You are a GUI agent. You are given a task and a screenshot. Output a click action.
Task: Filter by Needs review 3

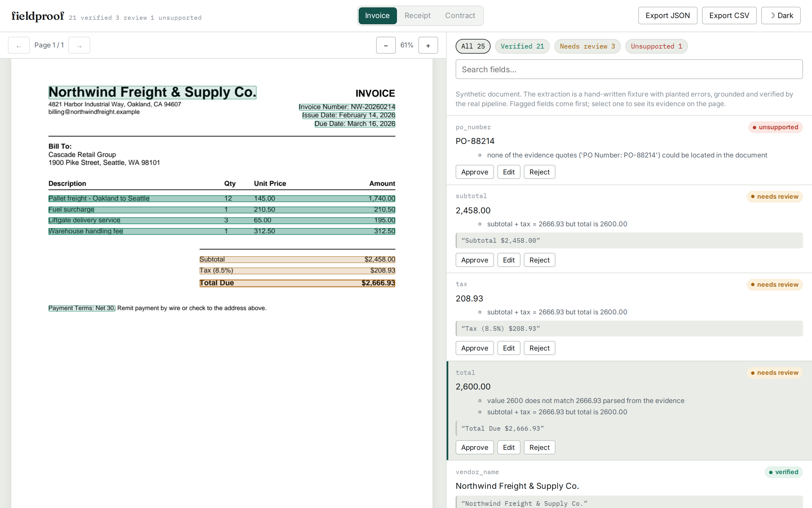tap(587, 46)
